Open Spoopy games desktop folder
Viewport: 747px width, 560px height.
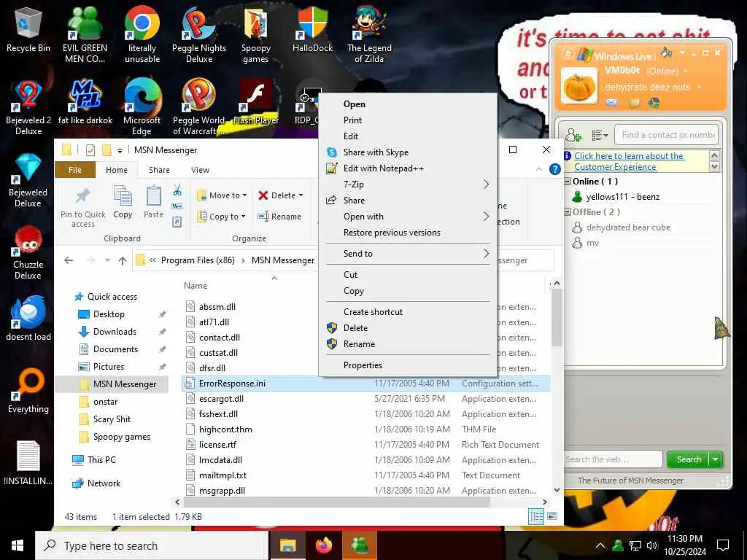pos(256,36)
